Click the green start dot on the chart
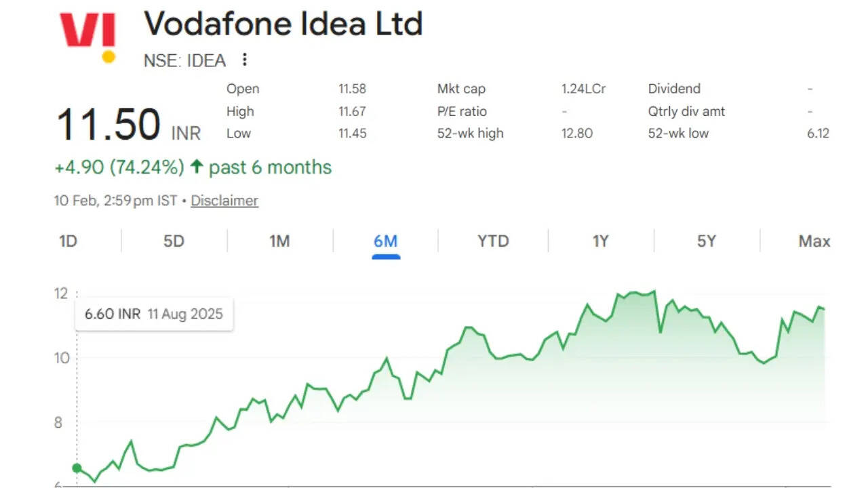This screenshot has width=868, height=488. point(77,468)
